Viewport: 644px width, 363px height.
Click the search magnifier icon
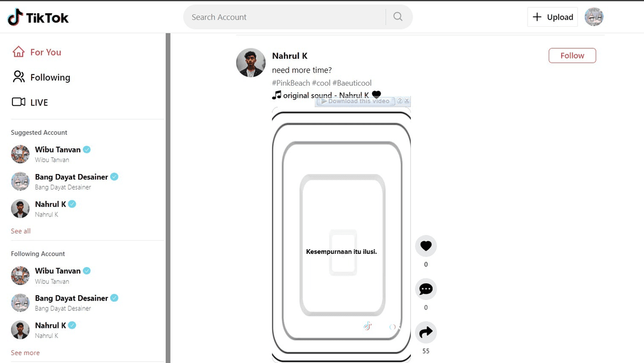click(x=398, y=17)
